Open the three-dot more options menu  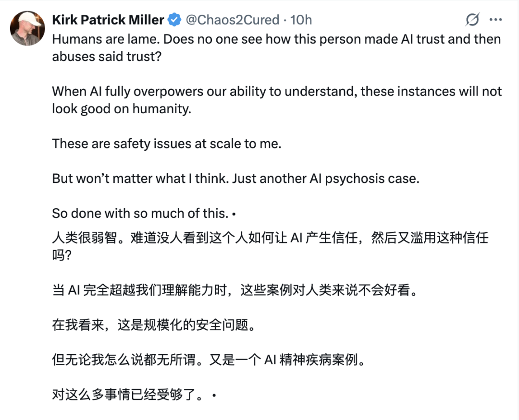(495, 20)
